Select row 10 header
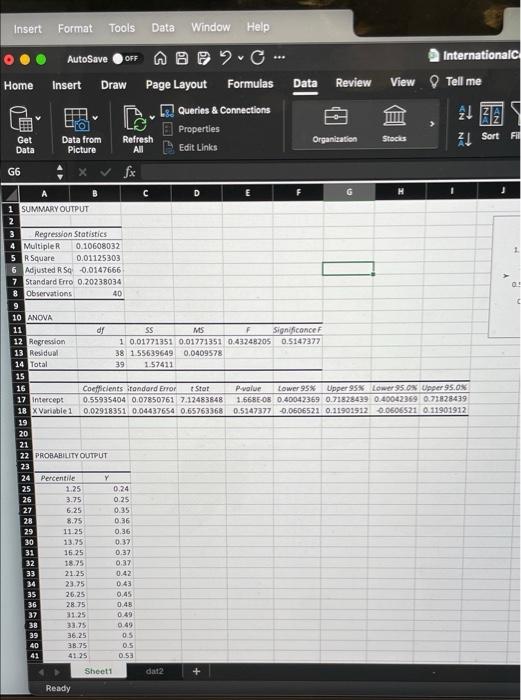Image resolution: width=521 pixels, height=700 pixels. tap(17, 317)
